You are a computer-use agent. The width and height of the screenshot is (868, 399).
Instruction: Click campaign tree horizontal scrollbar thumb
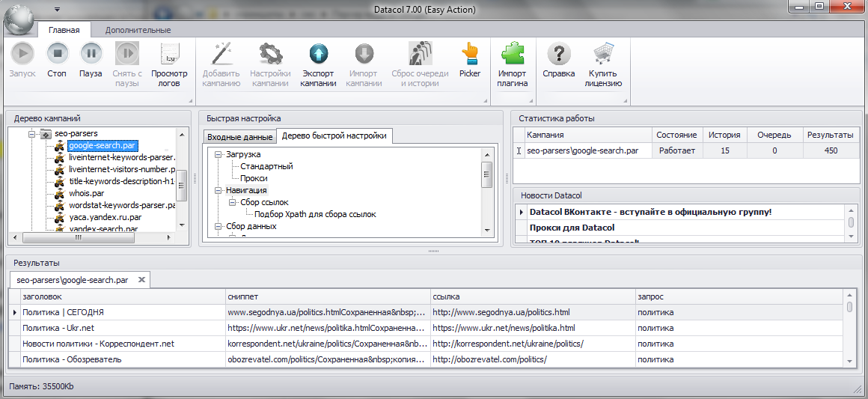78,237
